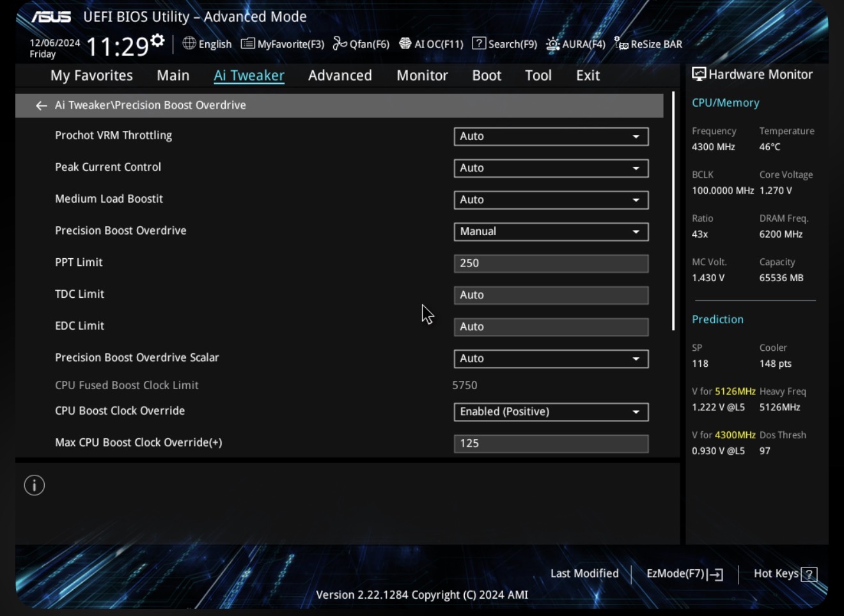Select the Ai Tweaker tab
Viewport: 844px width, 616px height.
coord(249,75)
